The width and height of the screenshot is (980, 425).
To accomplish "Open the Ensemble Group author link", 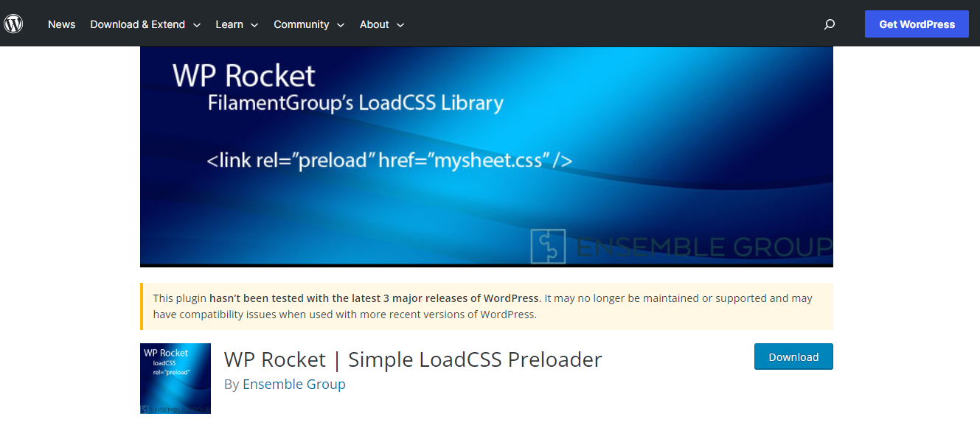I will coord(293,384).
